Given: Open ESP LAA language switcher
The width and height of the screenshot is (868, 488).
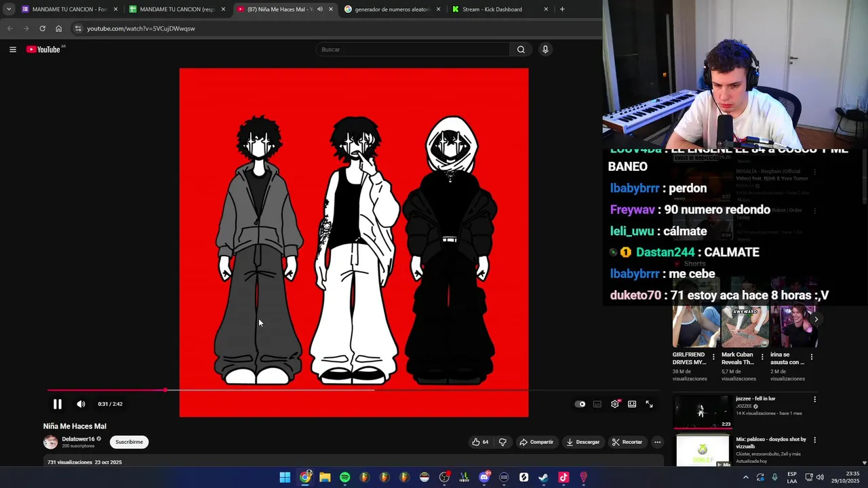Looking at the screenshot, I should tap(792, 477).
